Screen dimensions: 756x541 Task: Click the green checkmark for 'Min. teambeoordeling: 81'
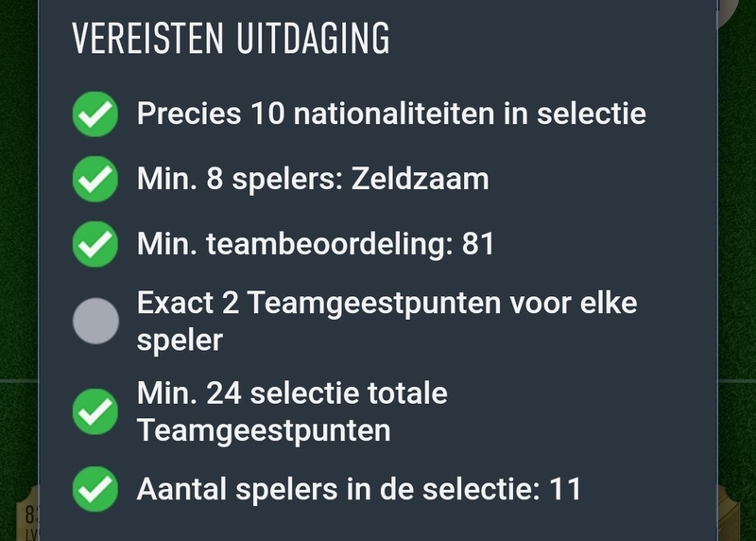[x=95, y=245]
